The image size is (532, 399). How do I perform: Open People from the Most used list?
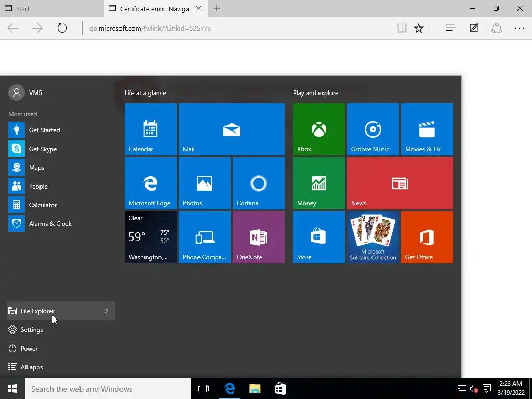pyautogui.click(x=61, y=187)
